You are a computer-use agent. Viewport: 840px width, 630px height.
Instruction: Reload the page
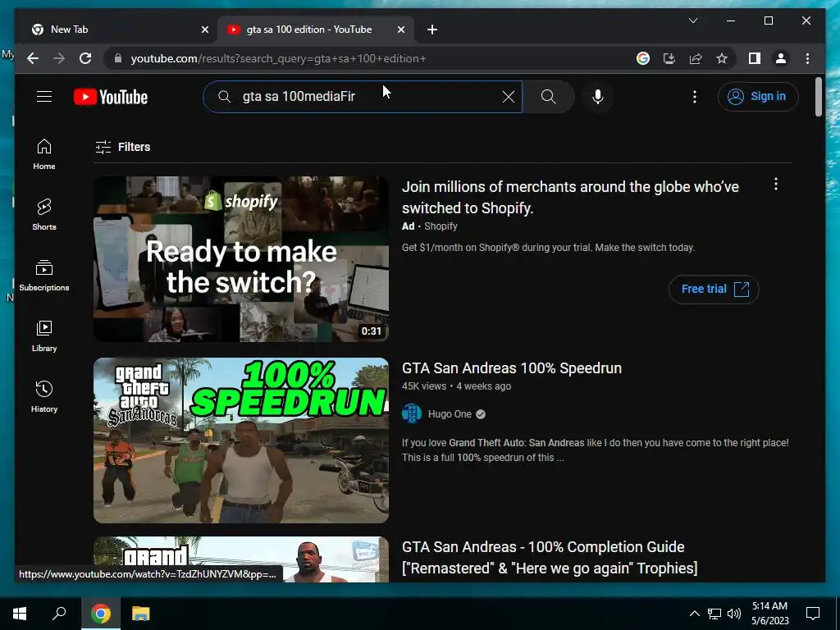[85, 58]
